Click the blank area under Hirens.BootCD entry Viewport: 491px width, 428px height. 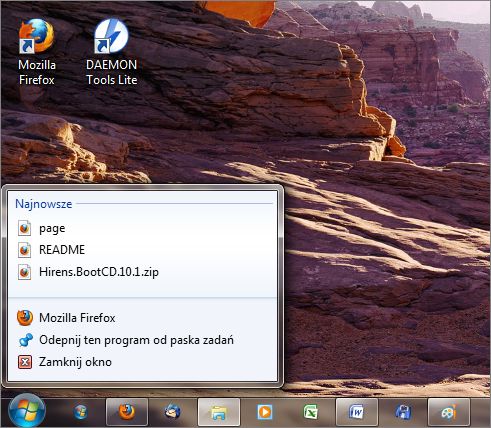click(x=142, y=289)
